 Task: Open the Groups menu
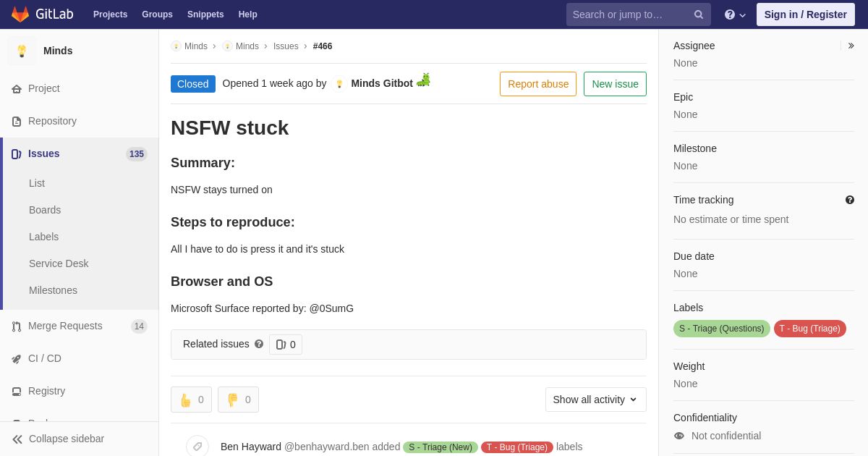tap(157, 14)
